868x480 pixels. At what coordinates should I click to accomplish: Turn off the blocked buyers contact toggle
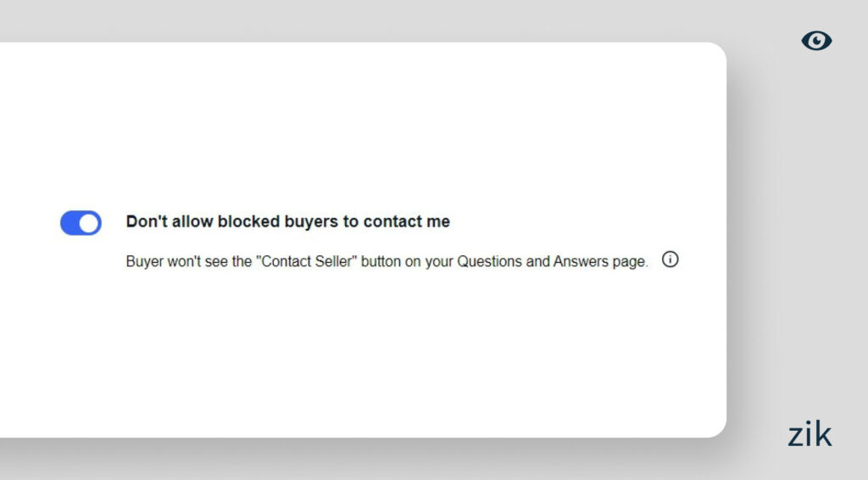[x=81, y=223]
